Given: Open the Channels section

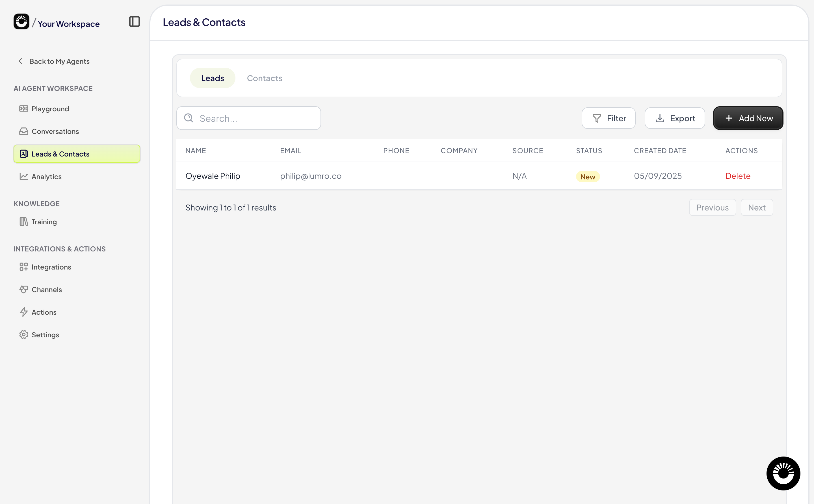Looking at the screenshot, I should 47,289.
